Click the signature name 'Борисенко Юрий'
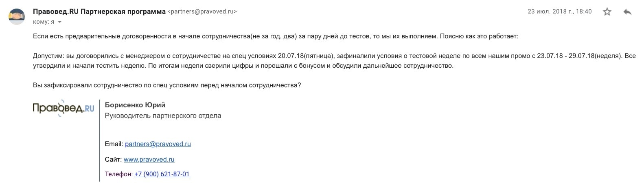The width and height of the screenshot is (644, 191). click(x=135, y=105)
